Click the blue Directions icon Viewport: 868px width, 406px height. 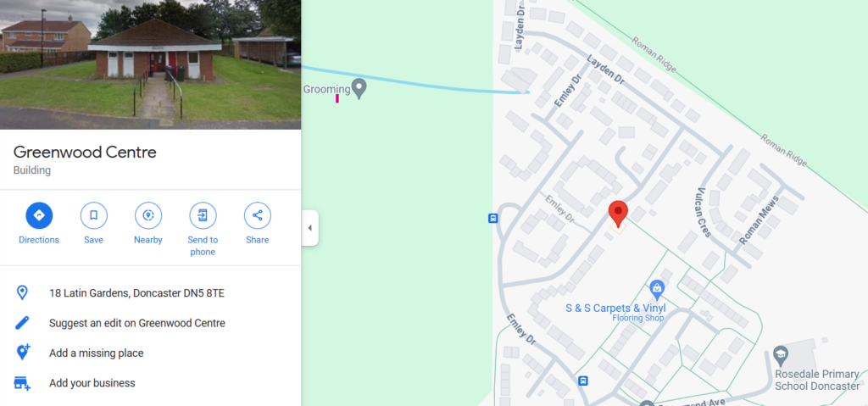click(39, 215)
